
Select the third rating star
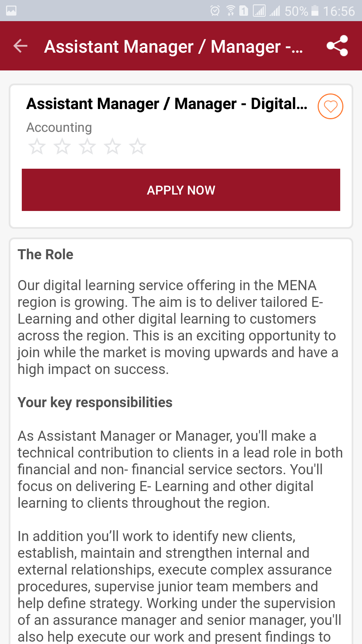[x=87, y=147]
